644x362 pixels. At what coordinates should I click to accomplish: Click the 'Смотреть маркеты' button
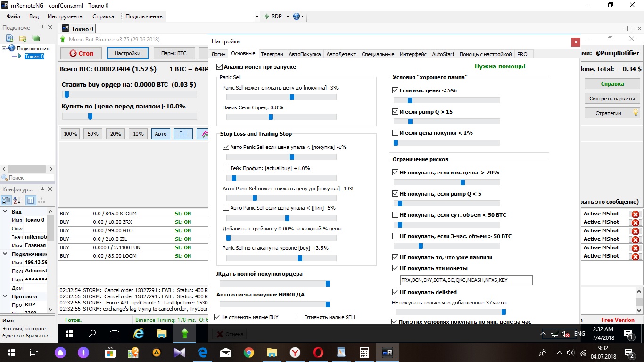click(x=612, y=99)
